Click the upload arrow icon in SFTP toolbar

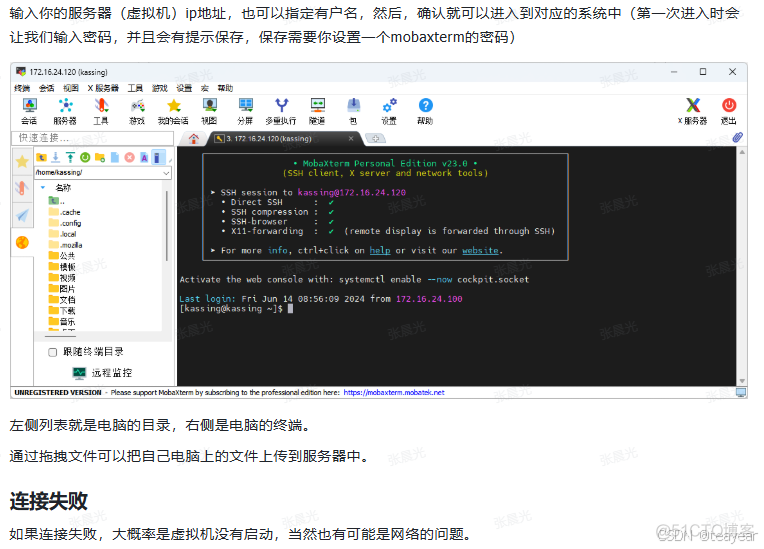pyautogui.click(x=71, y=157)
